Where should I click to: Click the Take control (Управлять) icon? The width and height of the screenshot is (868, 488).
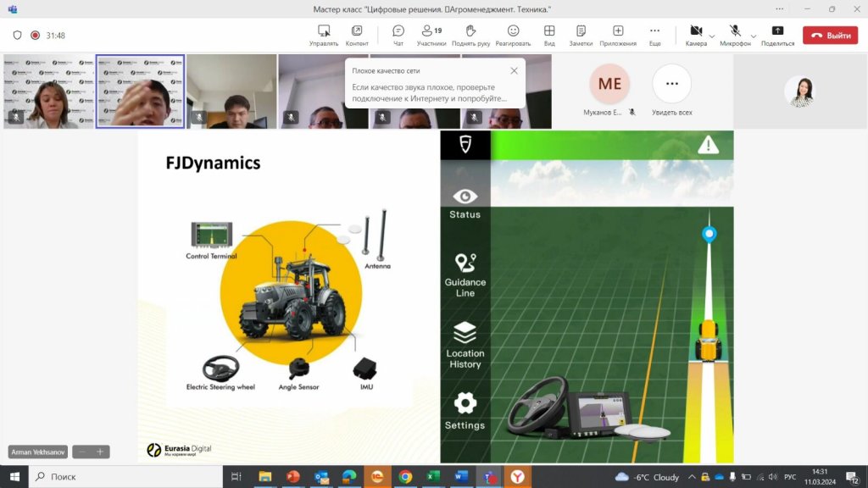324,35
